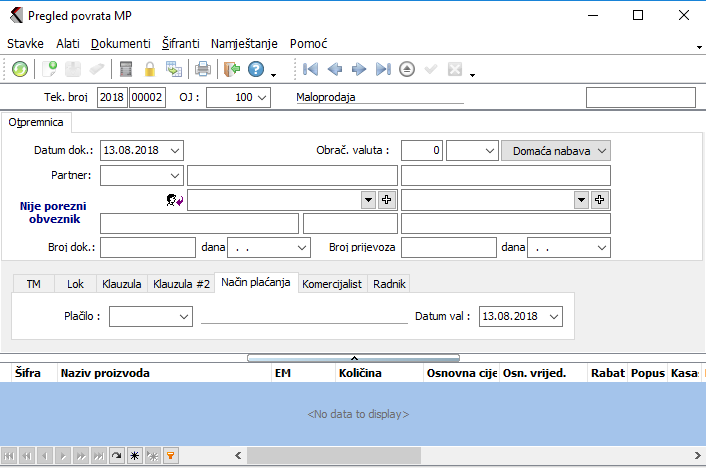Click the Domaća nabava button

pyautogui.click(x=555, y=150)
